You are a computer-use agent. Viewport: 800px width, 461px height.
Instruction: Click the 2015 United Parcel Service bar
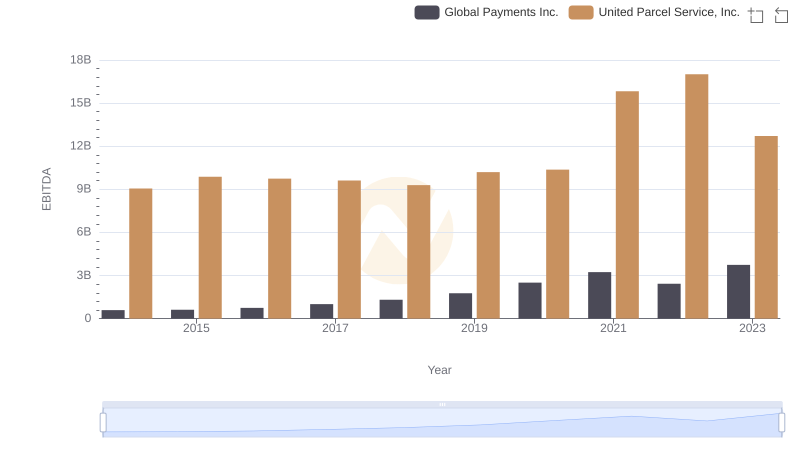click(x=210, y=248)
